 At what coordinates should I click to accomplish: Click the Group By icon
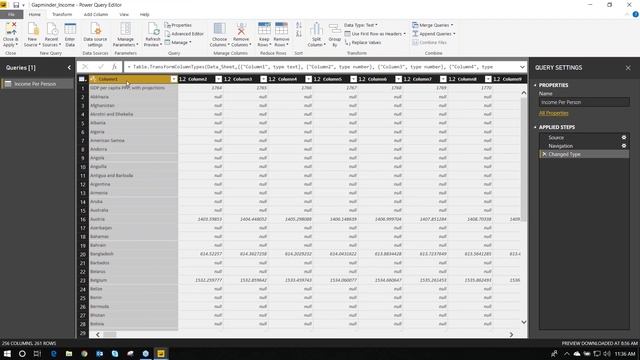[335, 29]
